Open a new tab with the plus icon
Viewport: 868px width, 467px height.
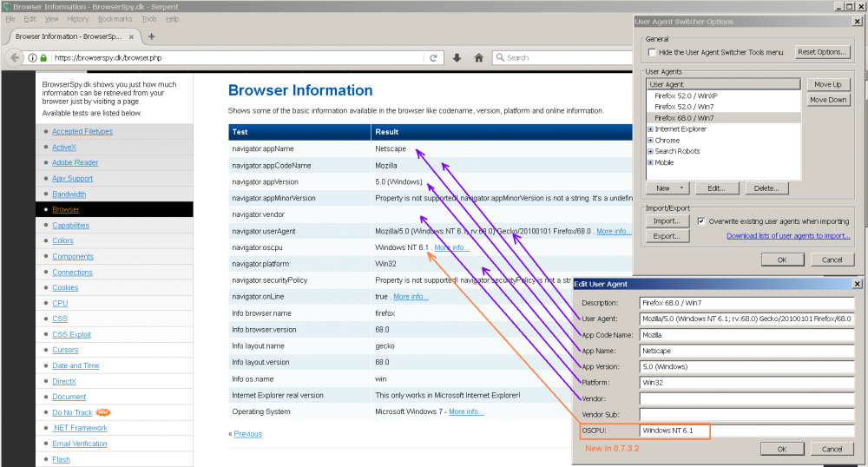coord(152,36)
